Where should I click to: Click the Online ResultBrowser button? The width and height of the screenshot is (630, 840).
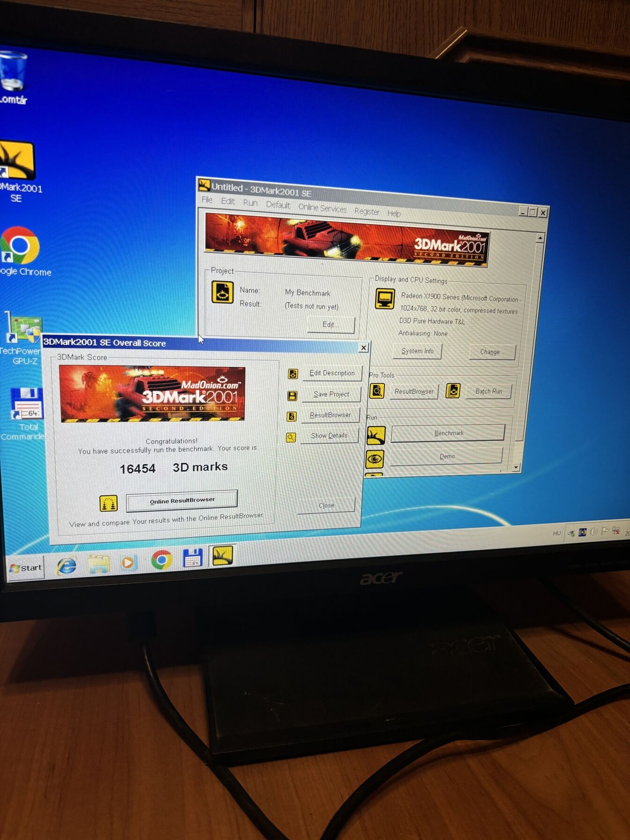coord(182,500)
